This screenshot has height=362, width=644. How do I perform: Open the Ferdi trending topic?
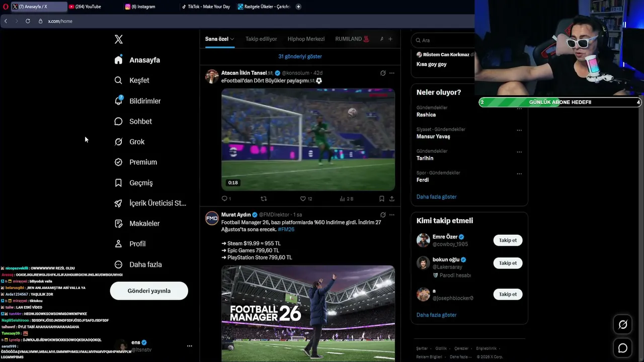point(423,179)
